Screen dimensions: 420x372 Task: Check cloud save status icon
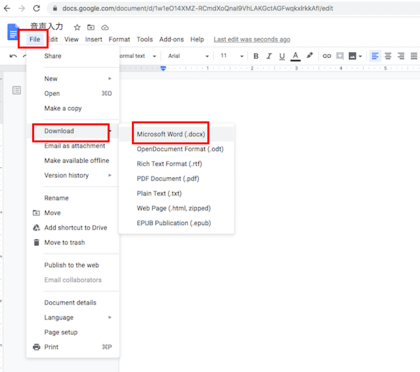(x=105, y=27)
